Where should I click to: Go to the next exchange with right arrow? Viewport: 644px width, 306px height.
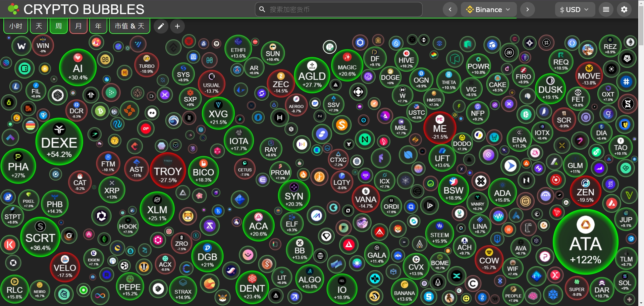(528, 9)
